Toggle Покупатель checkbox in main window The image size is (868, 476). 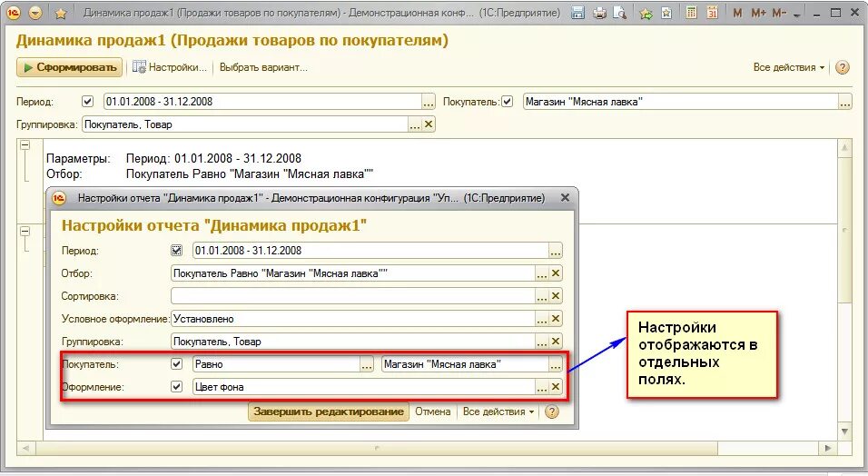(x=507, y=102)
